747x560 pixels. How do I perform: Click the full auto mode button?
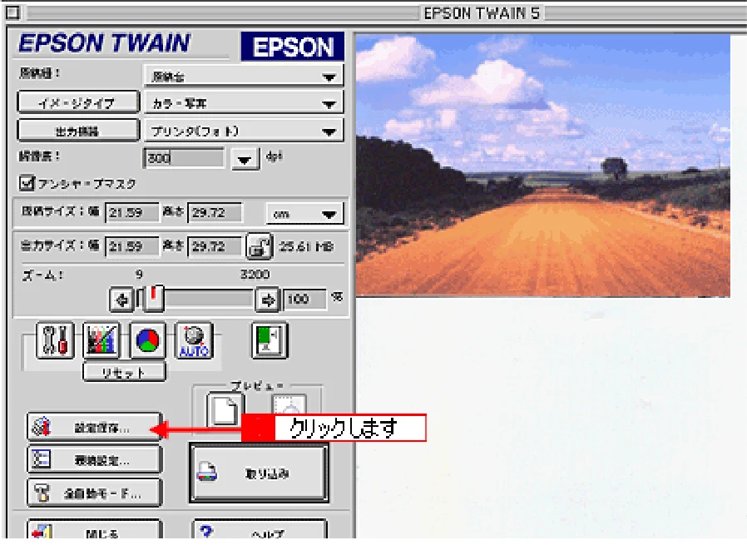pyautogui.click(x=94, y=493)
